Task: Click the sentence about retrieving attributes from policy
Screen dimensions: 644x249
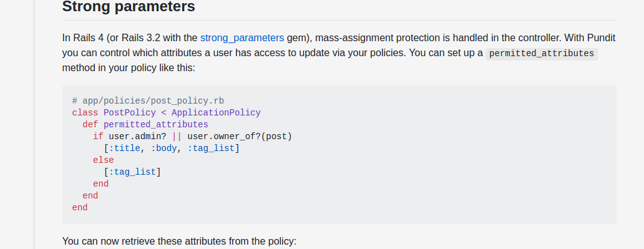Action: 179,241
